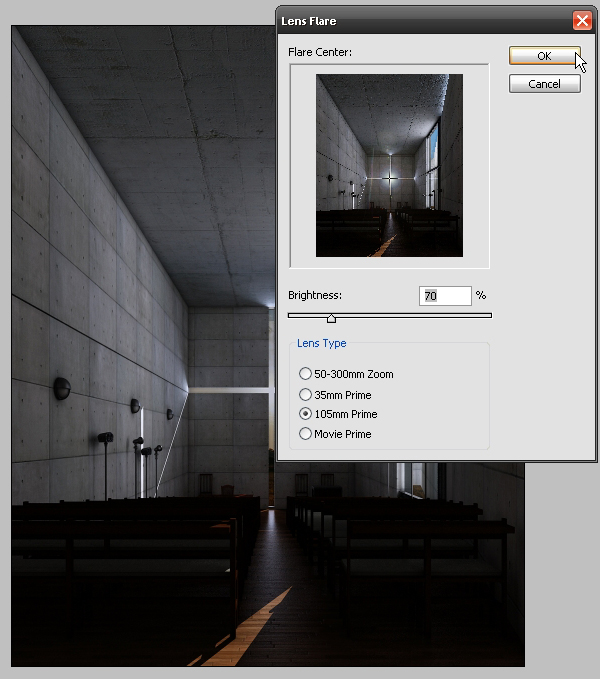Click the round wall lamp on the canvas
The height and width of the screenshot is (679, 600).
(62, 386)
